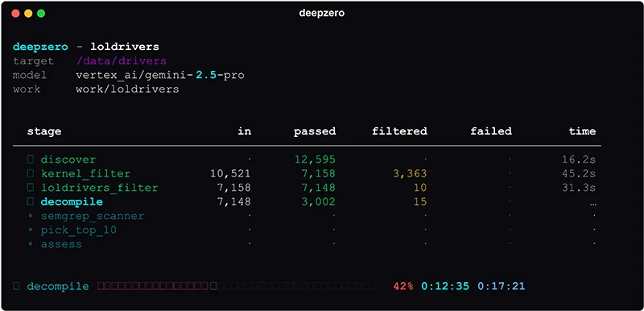Click the /data/drivers target path
The height and width of the screenshot is (311, 644).
click(122, 61)
